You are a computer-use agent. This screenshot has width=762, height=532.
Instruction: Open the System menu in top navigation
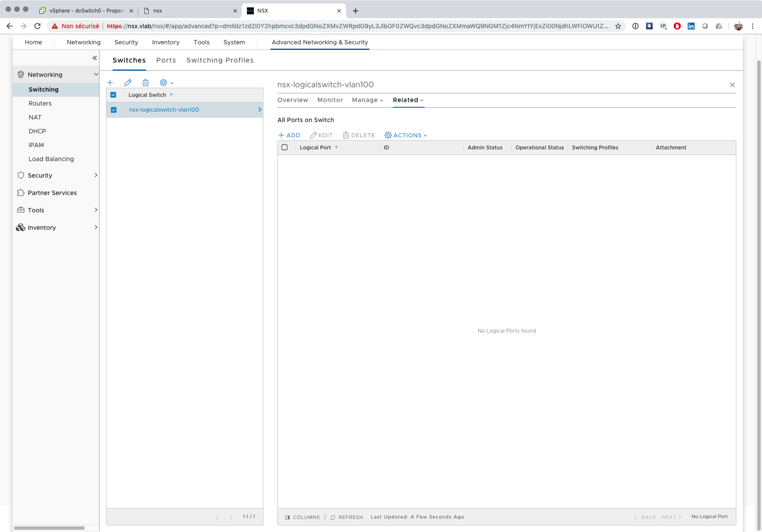(234, 42)
